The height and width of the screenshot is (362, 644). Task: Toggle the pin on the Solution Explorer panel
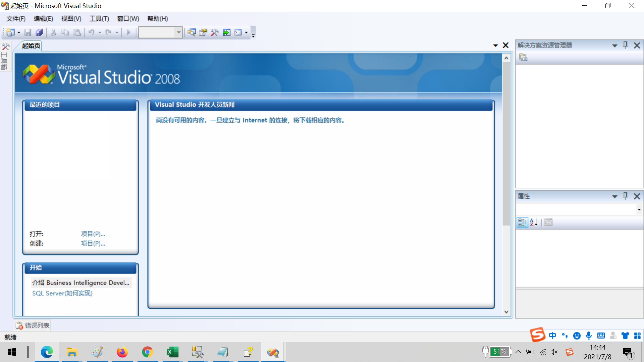(x=625, y=45)
